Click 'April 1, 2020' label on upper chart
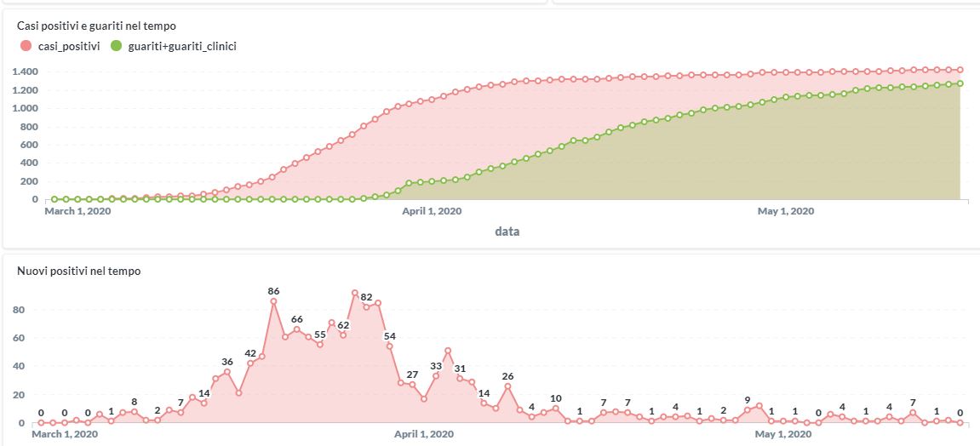 pyautogui.click(x=432, y=211)
